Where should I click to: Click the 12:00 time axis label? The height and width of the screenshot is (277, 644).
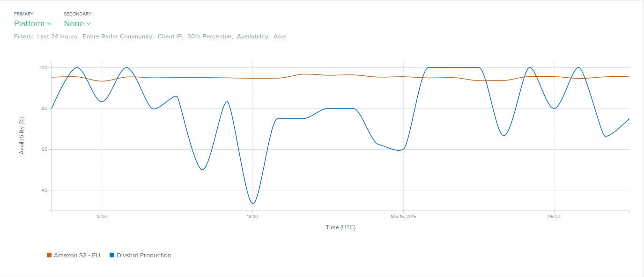[102, 217]
